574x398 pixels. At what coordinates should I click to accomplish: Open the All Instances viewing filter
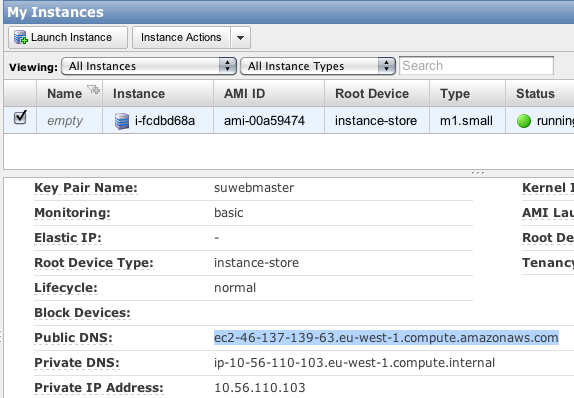[149, 66]
